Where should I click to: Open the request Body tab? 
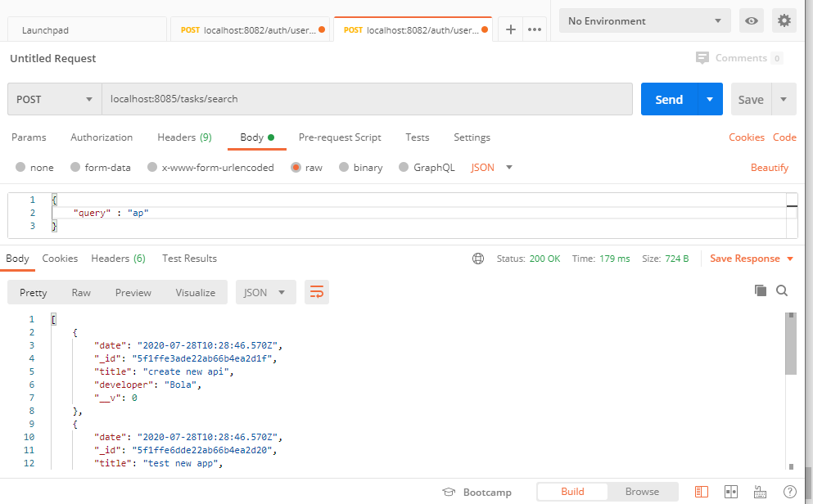click(256, 137)
